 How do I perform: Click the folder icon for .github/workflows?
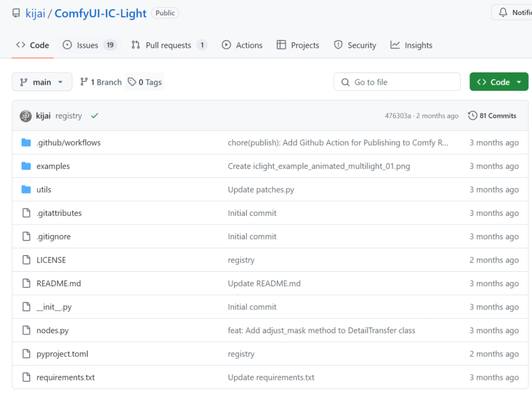(x=26, y=143)
